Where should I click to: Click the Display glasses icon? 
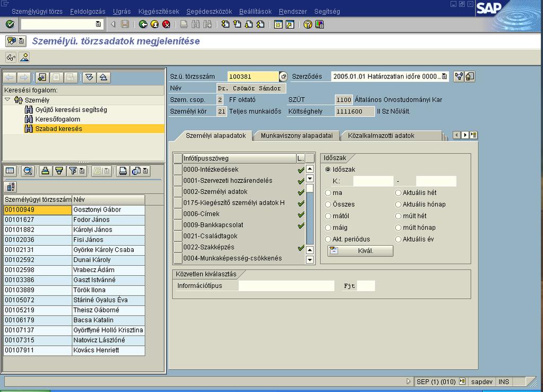point(11,57)
